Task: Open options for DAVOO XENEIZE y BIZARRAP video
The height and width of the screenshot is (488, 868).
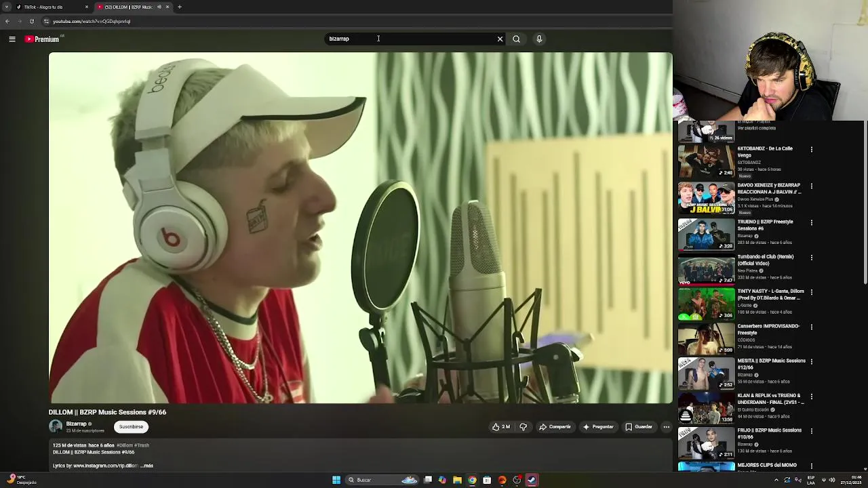Action: pyautogui.click(x=812, y=186)
